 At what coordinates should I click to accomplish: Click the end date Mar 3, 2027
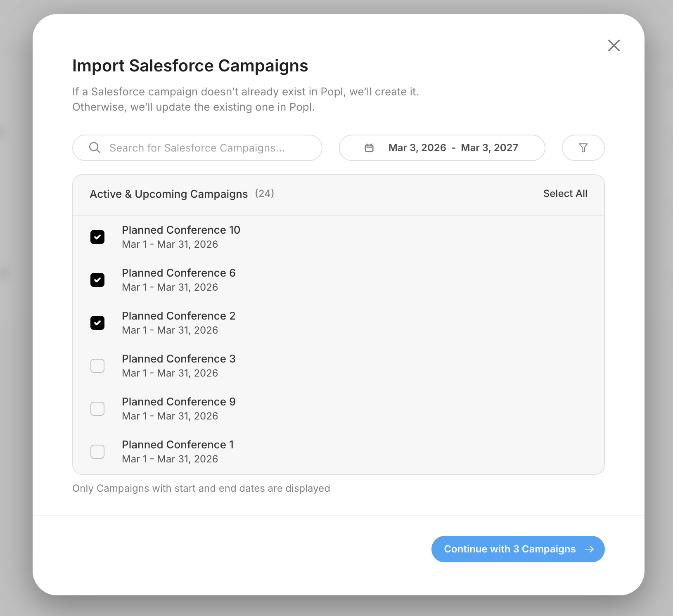(x=489, y=148)
